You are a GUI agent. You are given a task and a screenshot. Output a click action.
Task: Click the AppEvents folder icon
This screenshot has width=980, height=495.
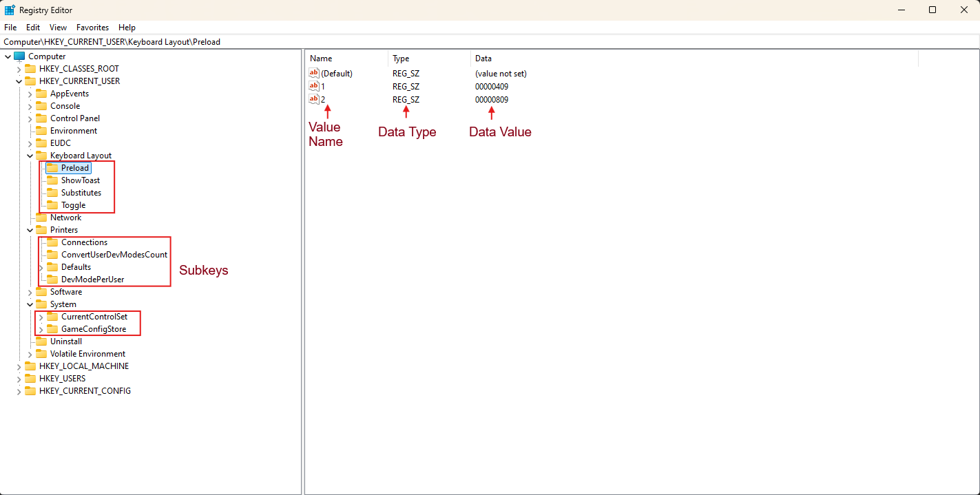[x=41, y=94]
